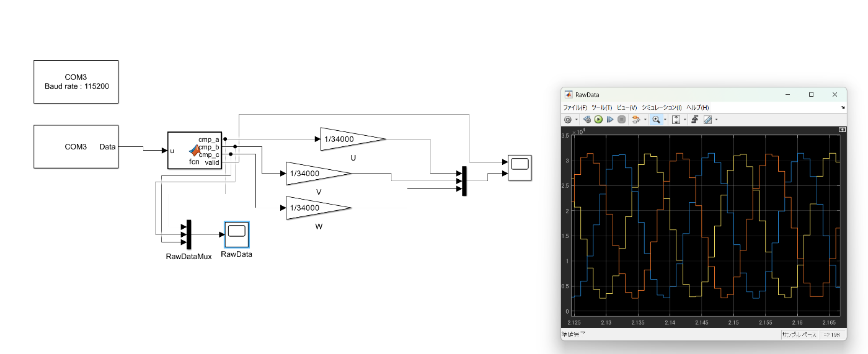
Task: Minimize the RawData scope window
Action: point(787,95)
